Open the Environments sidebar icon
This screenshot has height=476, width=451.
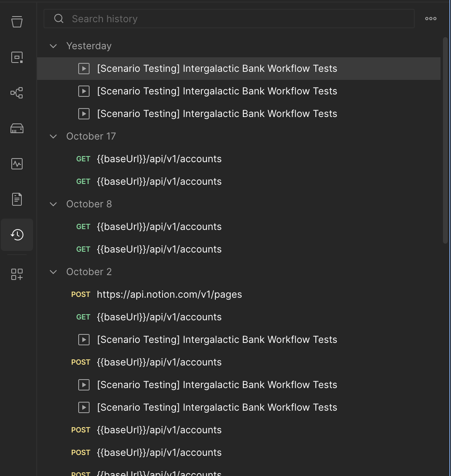click(17, 57)
